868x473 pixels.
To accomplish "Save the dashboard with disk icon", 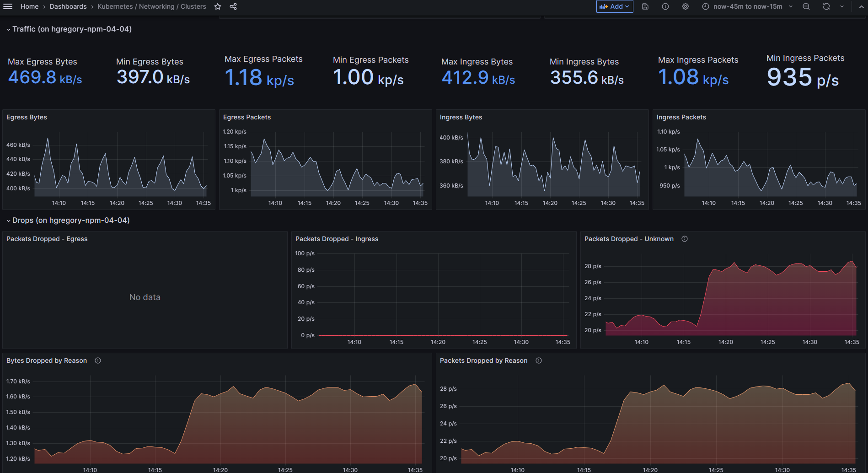I will (x=645, y=6).
